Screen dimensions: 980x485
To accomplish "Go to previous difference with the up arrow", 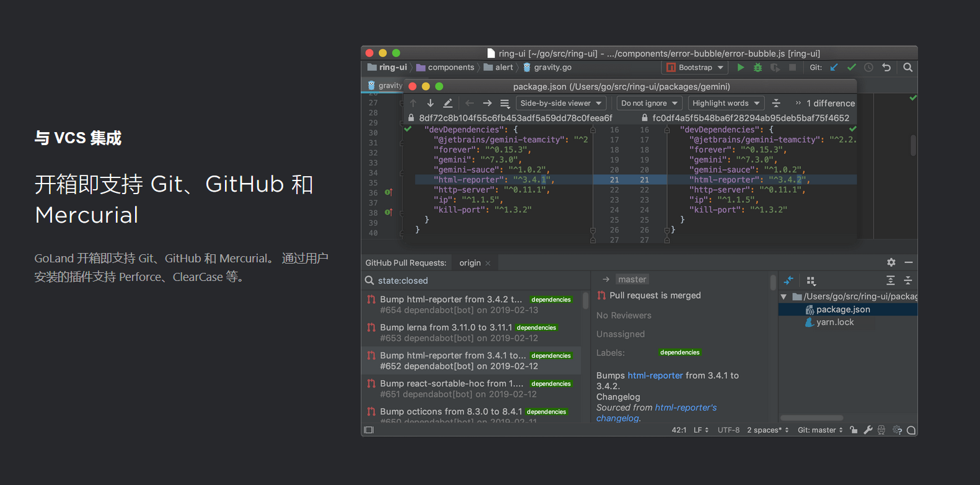I will click(x=413, y=103).
